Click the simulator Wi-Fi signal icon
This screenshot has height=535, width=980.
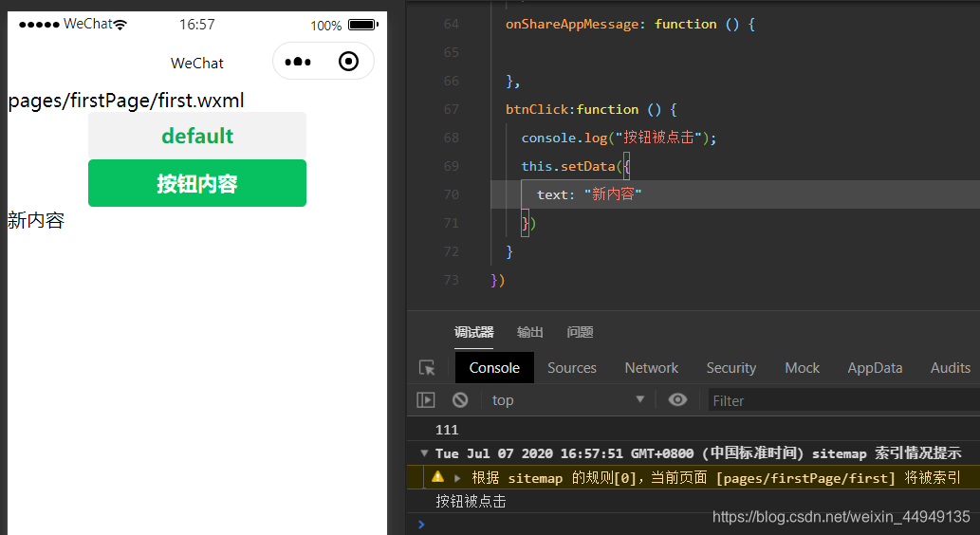pyautogui.click(x=120, y=25)
